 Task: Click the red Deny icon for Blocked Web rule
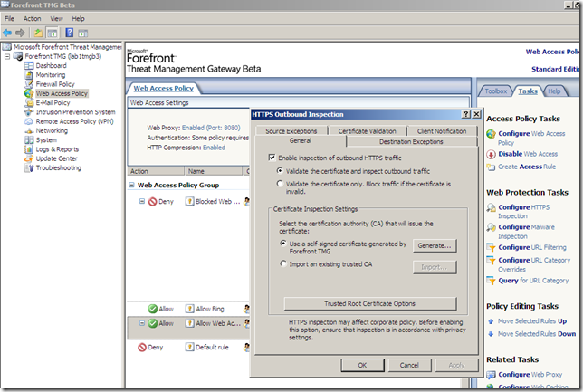[x=152, y=202]
